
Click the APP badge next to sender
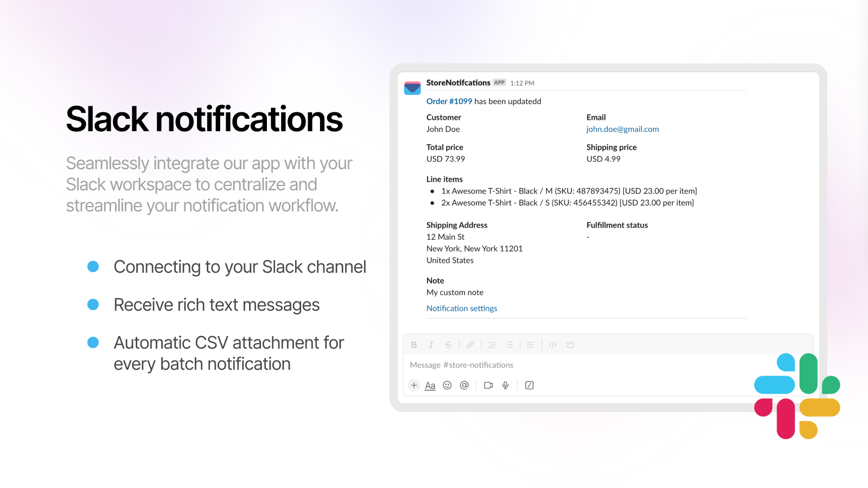499,83
